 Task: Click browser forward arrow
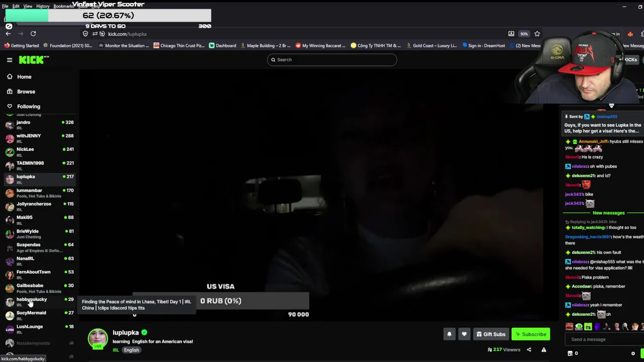(21, 34)
